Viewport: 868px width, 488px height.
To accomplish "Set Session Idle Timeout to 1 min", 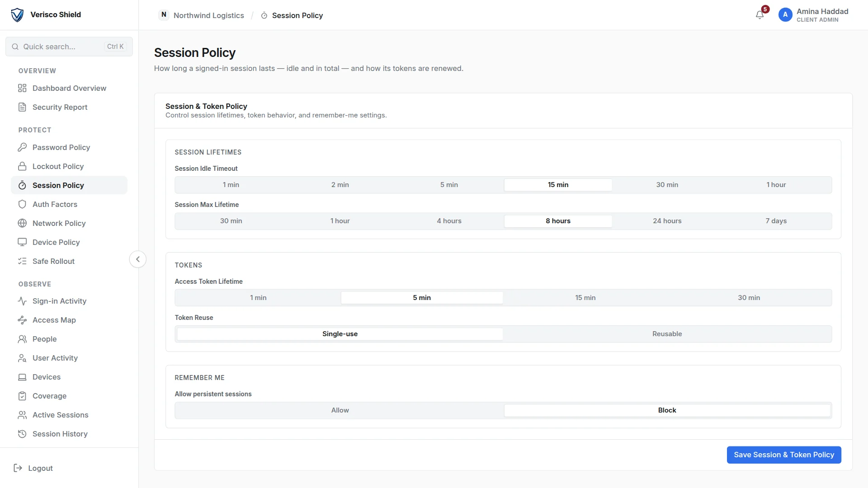I will (231, 185).
